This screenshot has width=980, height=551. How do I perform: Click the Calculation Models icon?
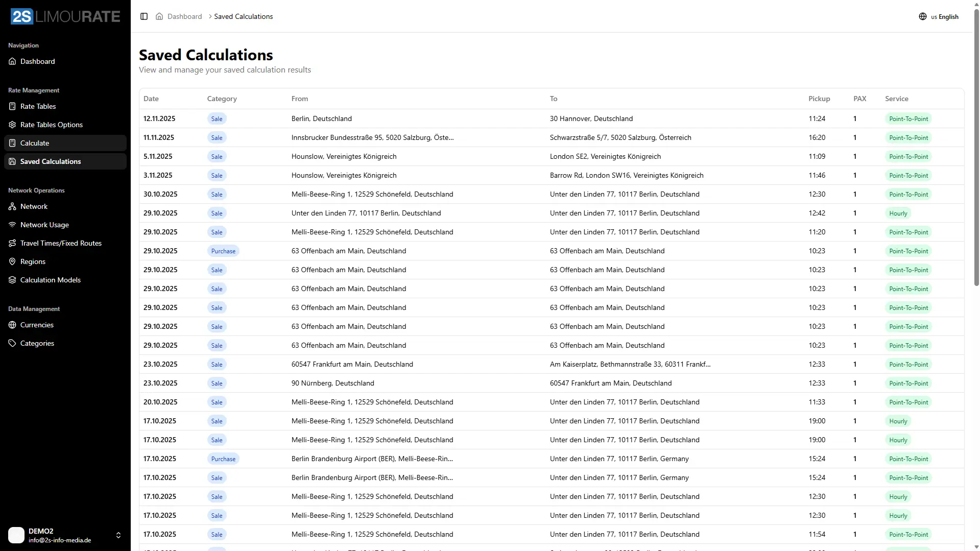[x=12, y=279]
